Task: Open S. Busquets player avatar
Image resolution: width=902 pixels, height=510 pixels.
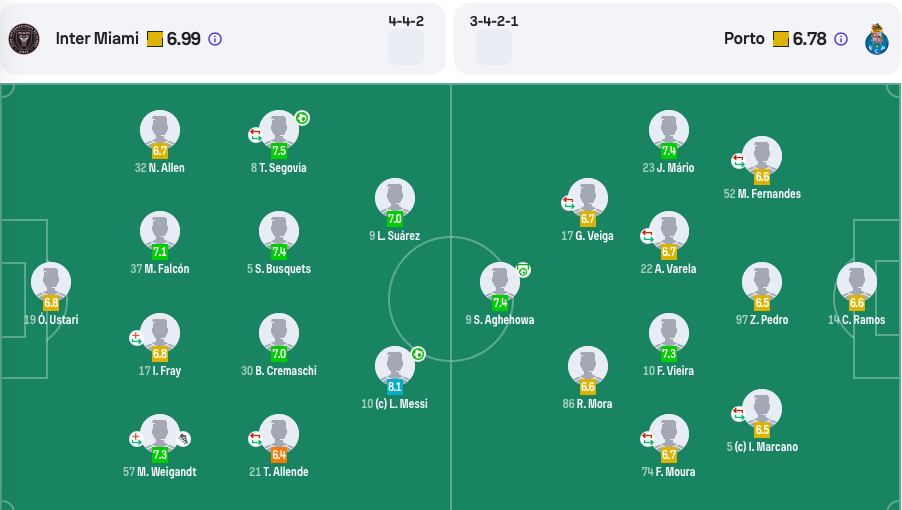Action: pos(279,231)
